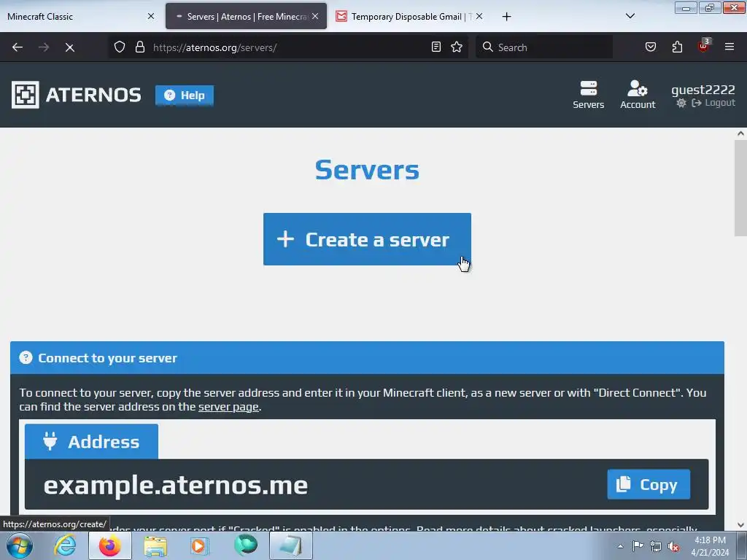Open account settings gear next to Logout
This screenshot has height=560, width=747.
(681, 103)
